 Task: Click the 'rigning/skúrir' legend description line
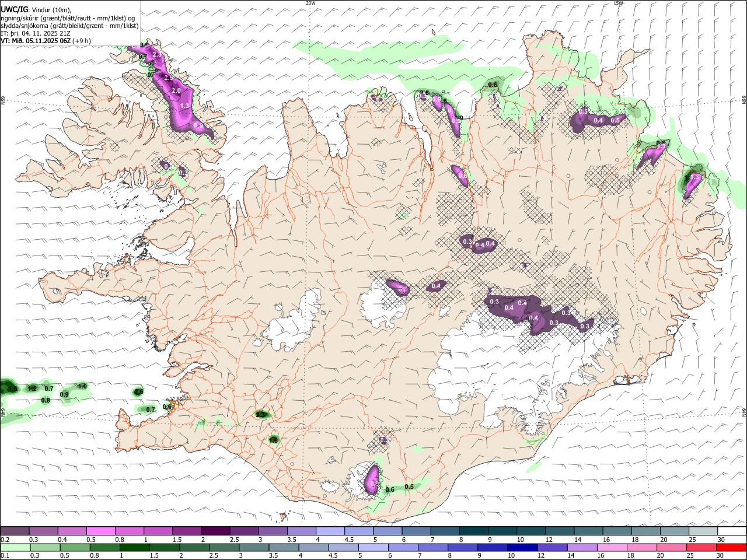pos(68,18)
